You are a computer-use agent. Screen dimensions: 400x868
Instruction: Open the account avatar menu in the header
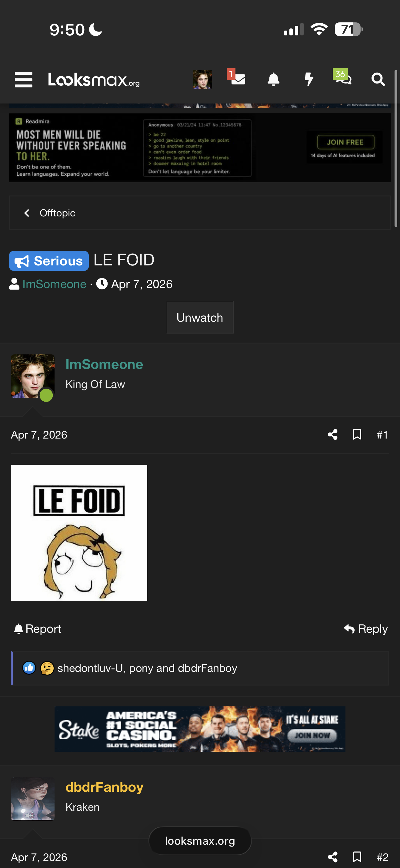(202, 80)
